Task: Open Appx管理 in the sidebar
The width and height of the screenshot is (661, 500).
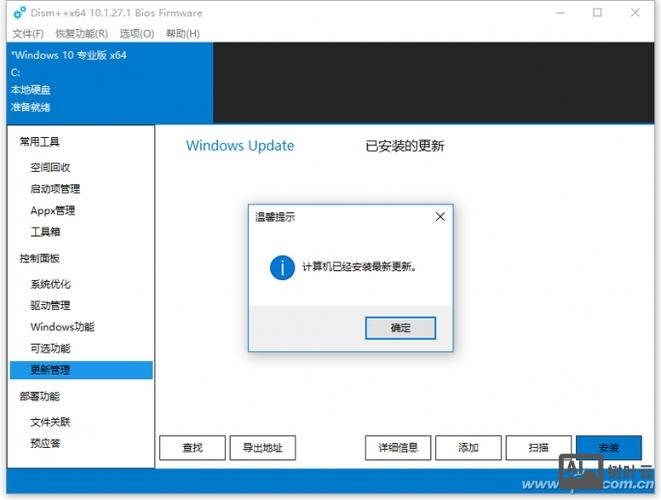Action: tap(53, 210)
